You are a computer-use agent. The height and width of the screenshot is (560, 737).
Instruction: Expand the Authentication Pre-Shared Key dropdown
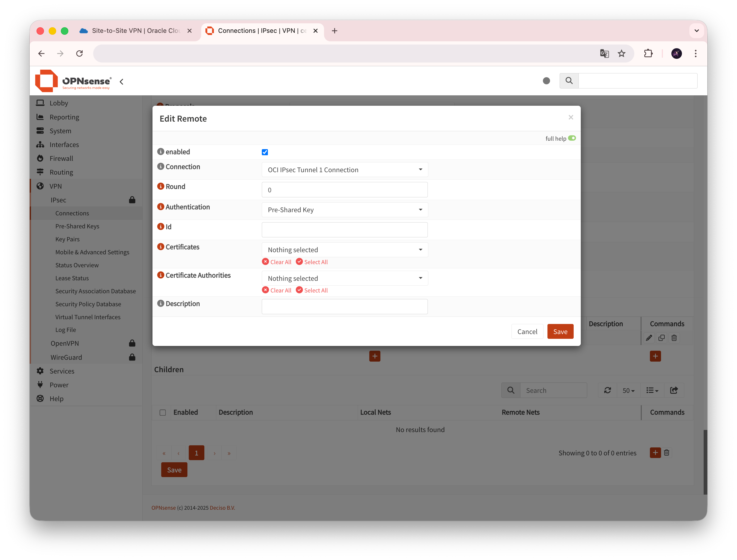(344, 210)
